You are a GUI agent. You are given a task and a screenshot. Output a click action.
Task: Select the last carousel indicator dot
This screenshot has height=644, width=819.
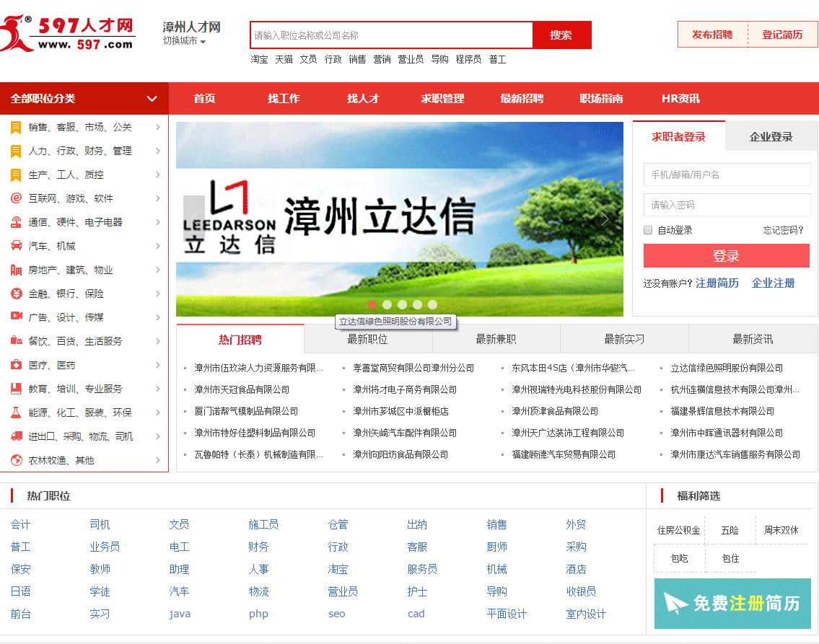click(x=432, y=304)
